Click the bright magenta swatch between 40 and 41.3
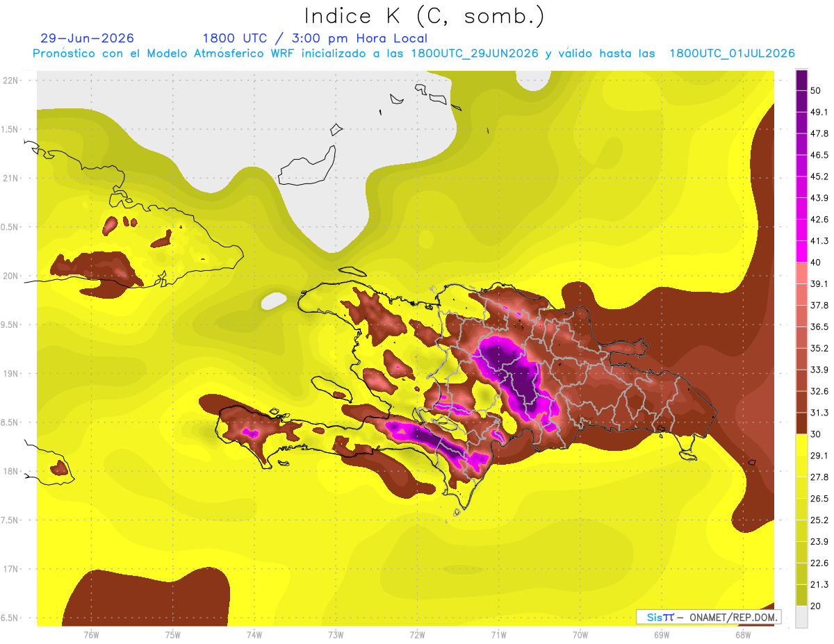Viewport: 834px width, 644px height. 801,252
